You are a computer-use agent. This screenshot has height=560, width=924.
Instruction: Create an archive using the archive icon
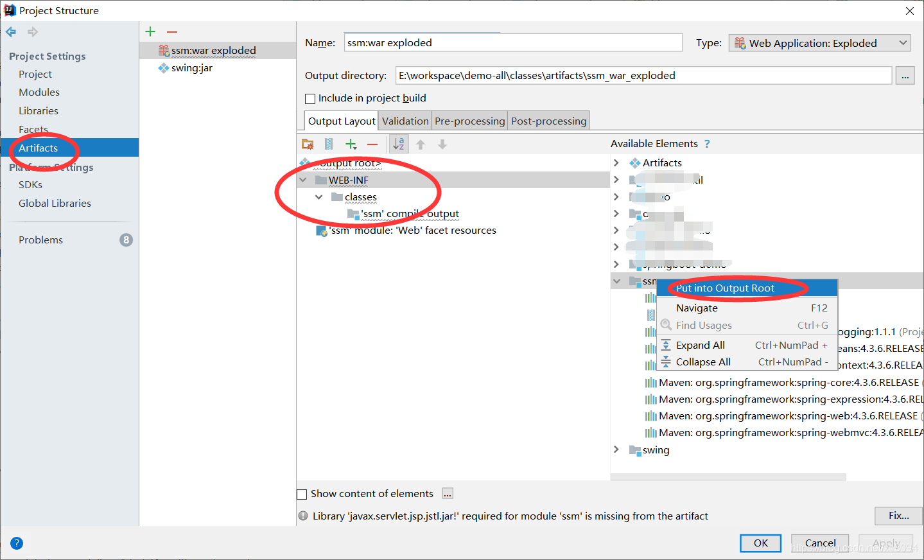[x=329, y=144]
